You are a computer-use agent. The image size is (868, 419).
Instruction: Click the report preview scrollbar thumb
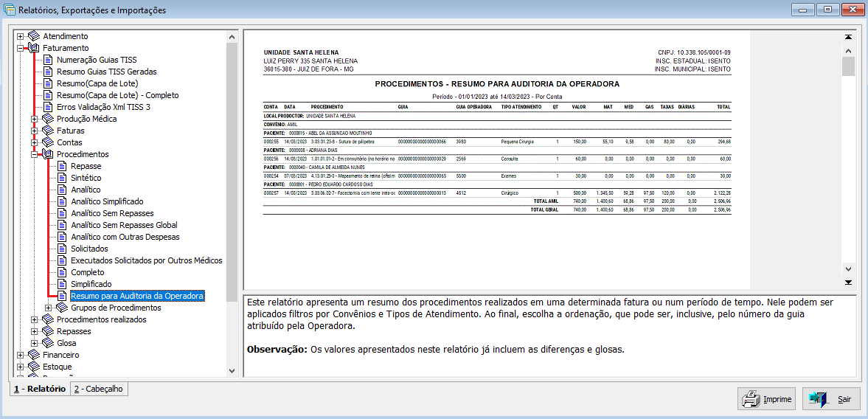point(847,66)
